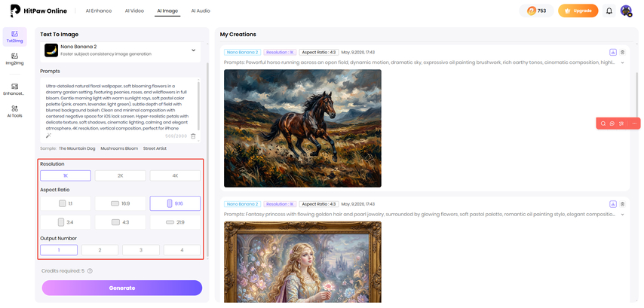Expand the horse prompt text chevron
Image resolution: width=644 pixels, height=308 pixels.
click(x=623, y=63)
